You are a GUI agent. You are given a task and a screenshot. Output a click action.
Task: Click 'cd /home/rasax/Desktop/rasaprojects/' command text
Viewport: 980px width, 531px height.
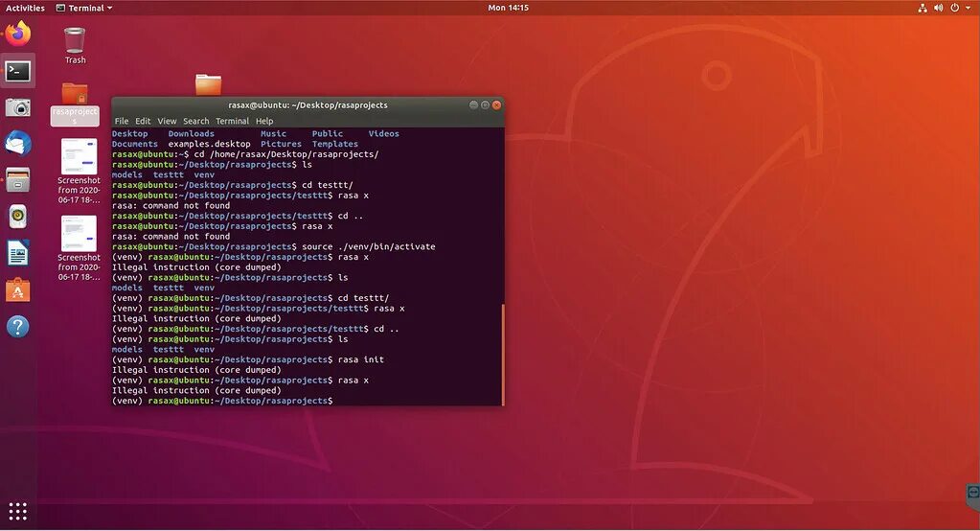(x=286, y=154)
